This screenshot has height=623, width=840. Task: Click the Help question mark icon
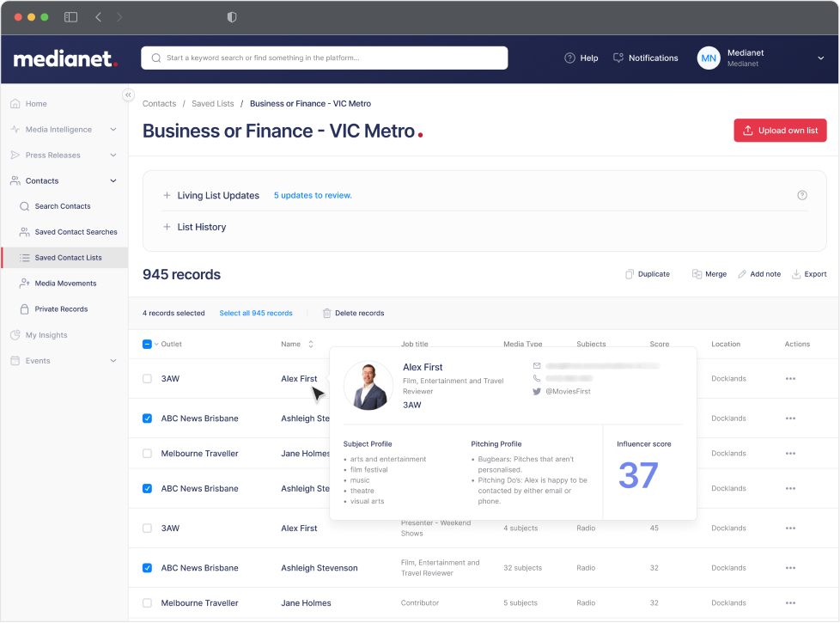click(x=569, y=58)
